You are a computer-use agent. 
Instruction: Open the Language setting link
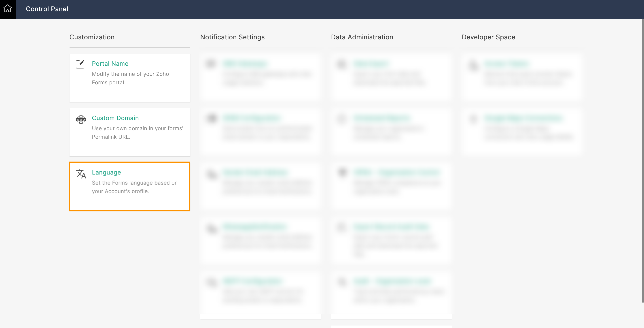pyautogui.click(x=106, y=172)
